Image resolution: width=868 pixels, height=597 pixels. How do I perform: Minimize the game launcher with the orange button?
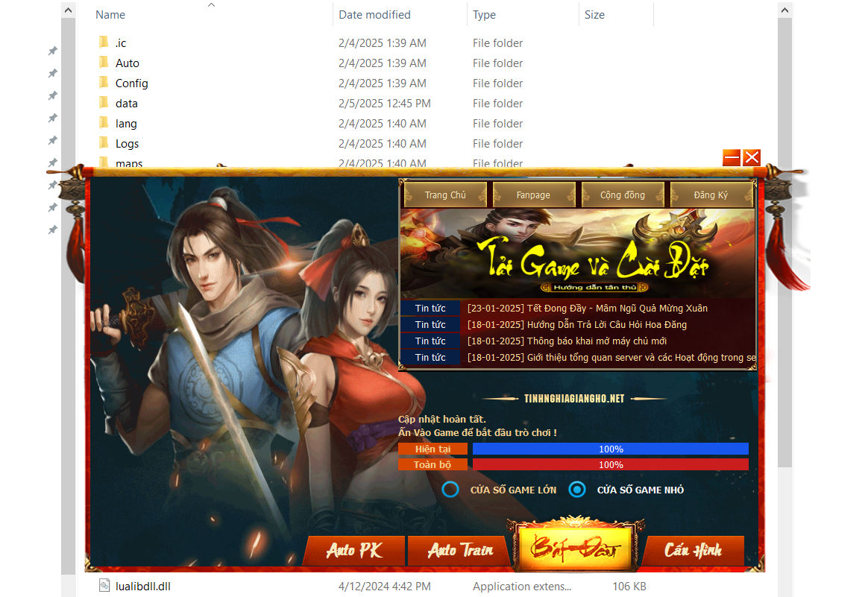tap(732, 158)
